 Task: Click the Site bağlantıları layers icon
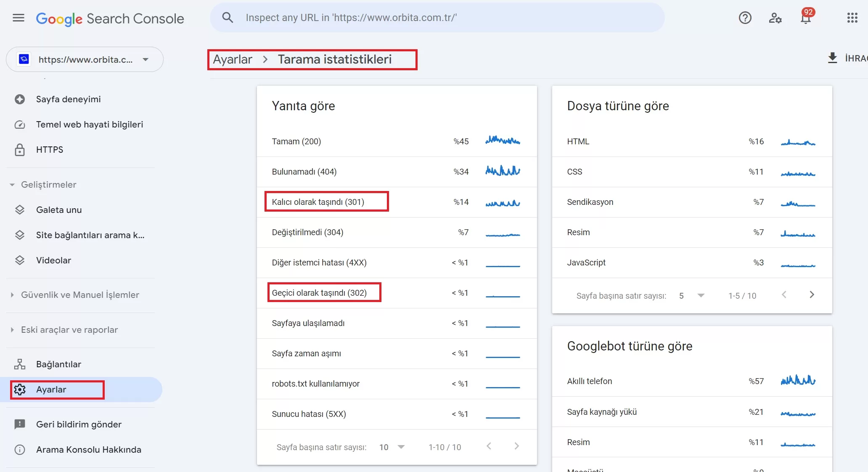tap(20, 235)
